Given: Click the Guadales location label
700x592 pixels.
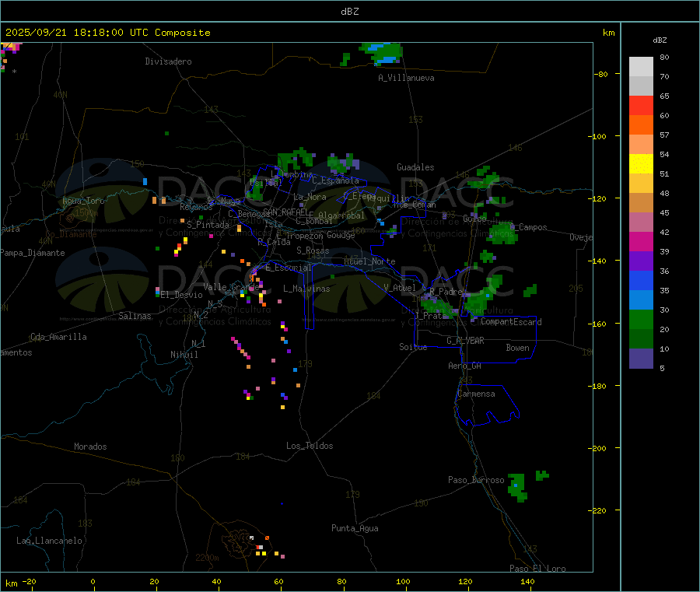Looking at the screenshot, I should tap(415, 167).
